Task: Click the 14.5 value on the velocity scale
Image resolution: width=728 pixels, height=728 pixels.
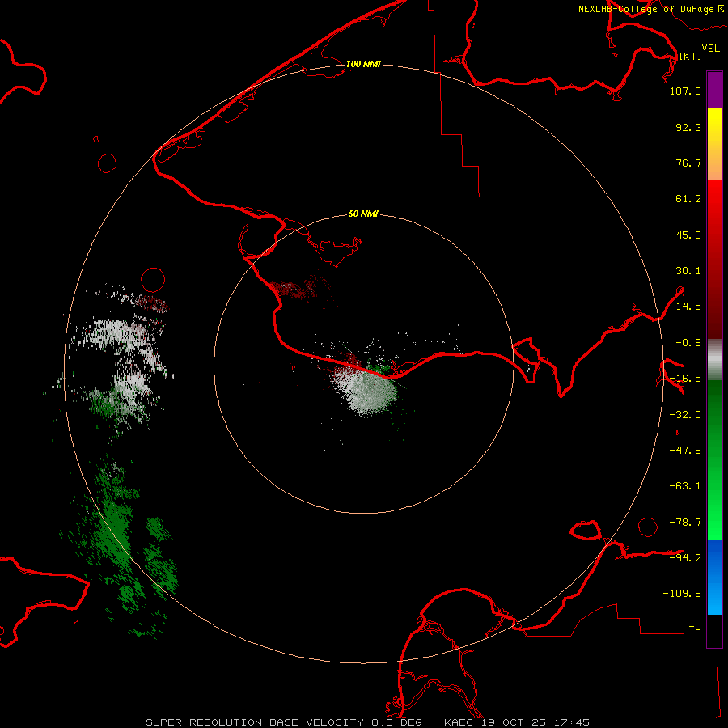Action: click(688, 307)
